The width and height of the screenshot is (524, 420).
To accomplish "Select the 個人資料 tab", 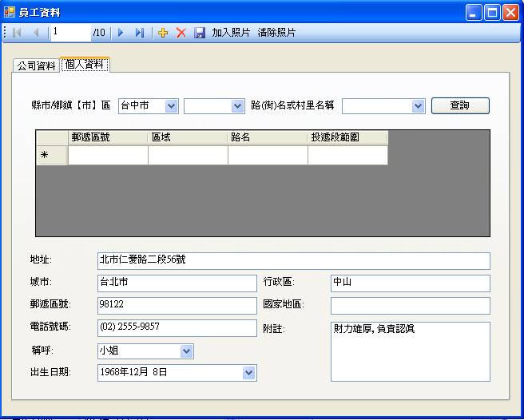I will (85, 65).
